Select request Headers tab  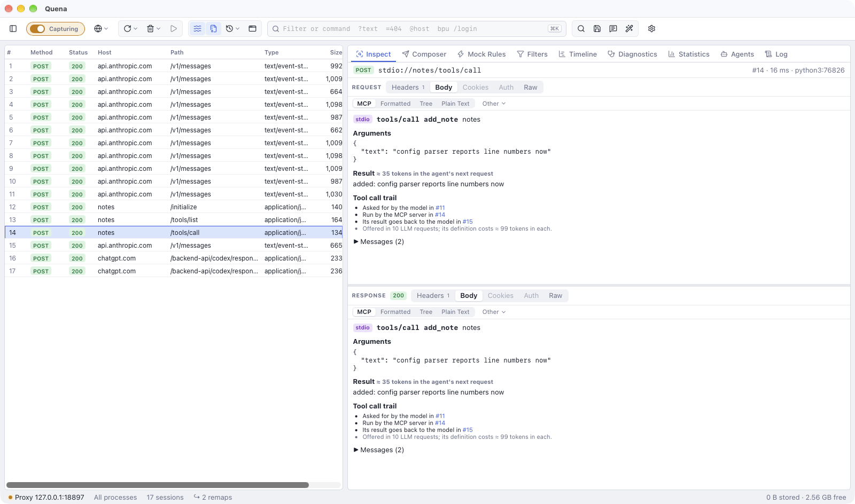[408, 88]
